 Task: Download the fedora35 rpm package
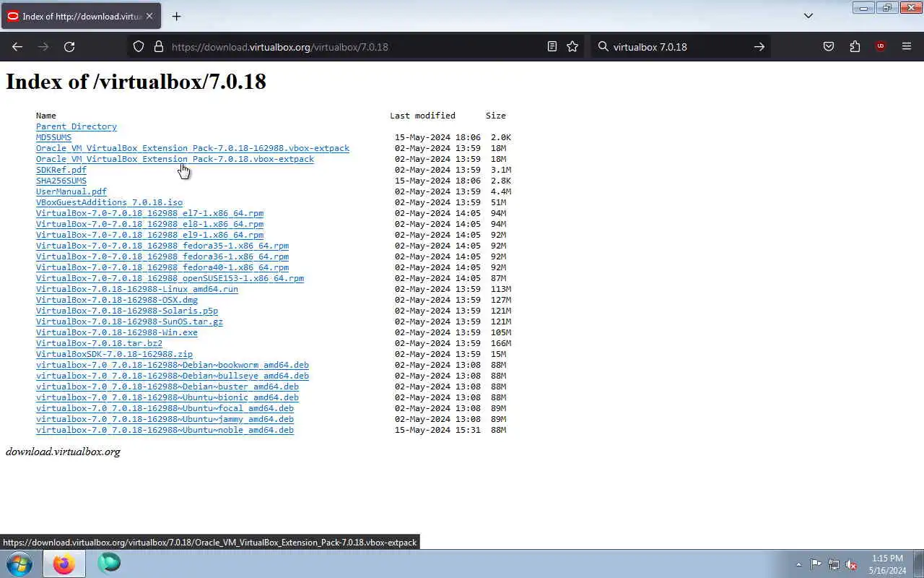pos(162,246)
